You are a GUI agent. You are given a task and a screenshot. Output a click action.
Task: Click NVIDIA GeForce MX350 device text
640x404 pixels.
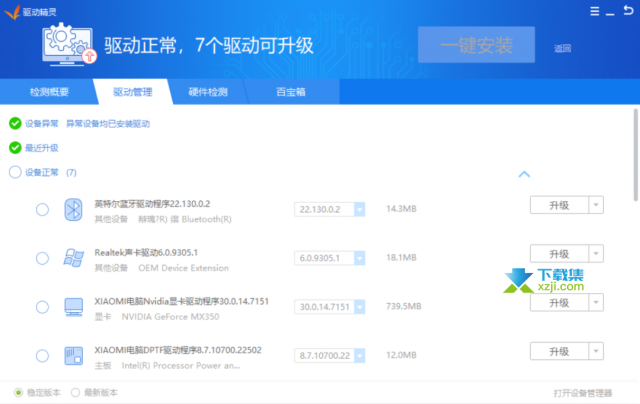click(x=171, y=317)
